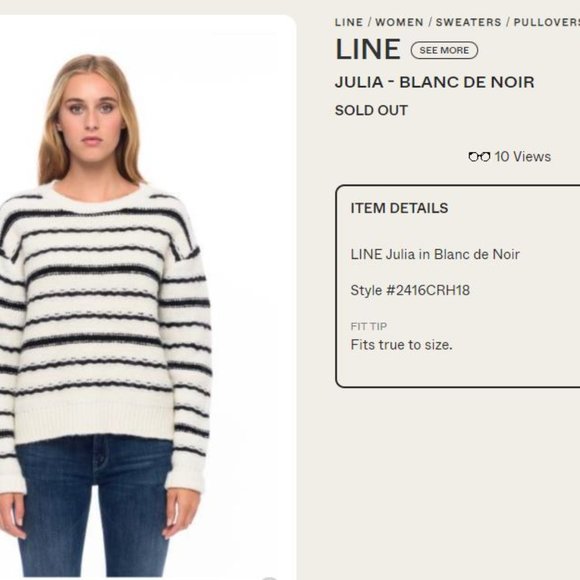Open the SWEATERS breadcrumb category

(468, 22)
